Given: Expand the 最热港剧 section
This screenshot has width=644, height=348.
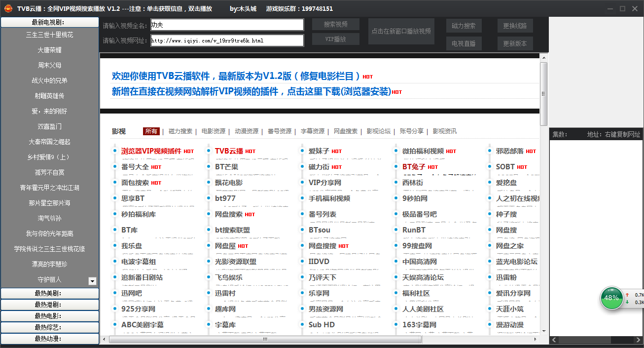Looking at the screenshot, I should click(x=49, y=305).
